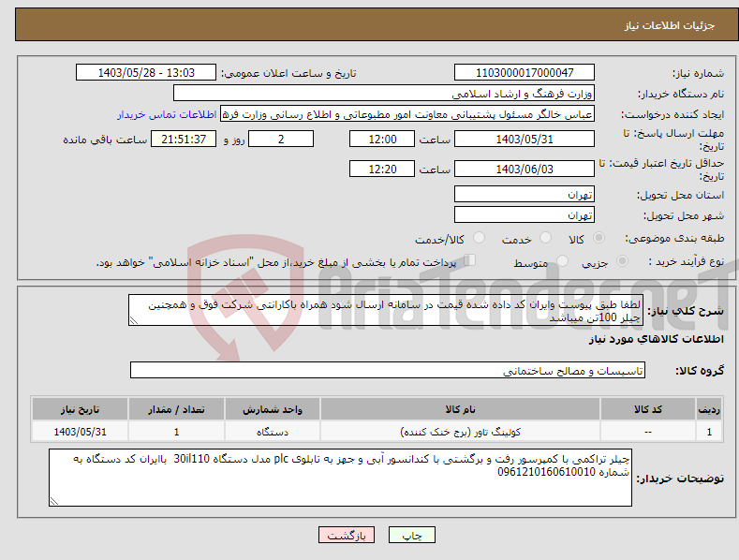
Task: Click the ساعت باقی مانده label
Action: (105, 140)
